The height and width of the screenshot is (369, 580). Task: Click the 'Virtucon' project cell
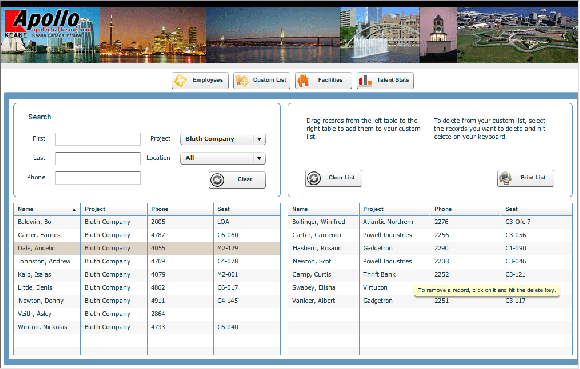pyautogui.click(x=375, y=288)
